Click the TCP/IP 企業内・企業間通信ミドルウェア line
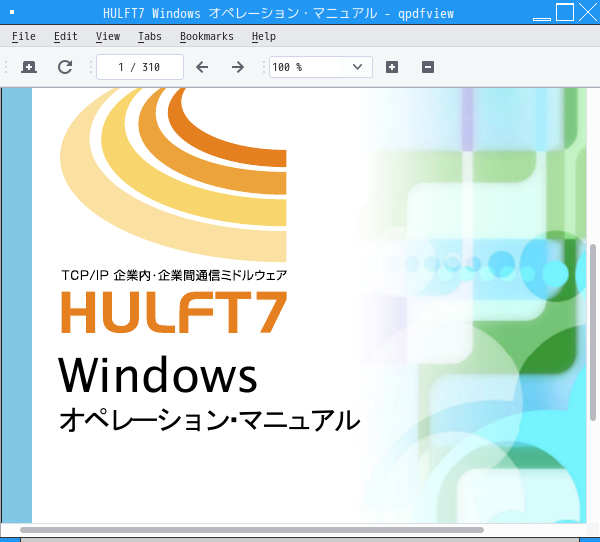Image resolution: width=600 pixels, height=542 pixels. (x=174, y=275)
